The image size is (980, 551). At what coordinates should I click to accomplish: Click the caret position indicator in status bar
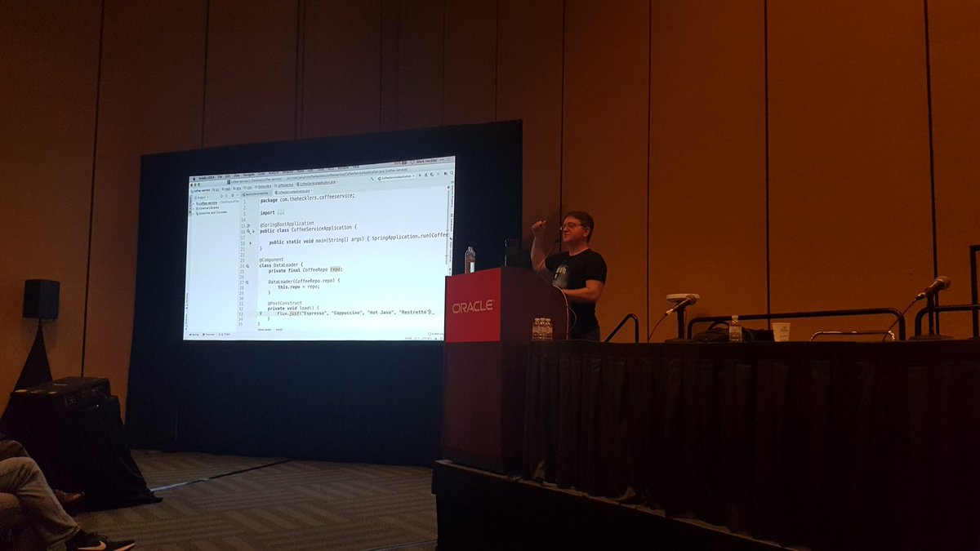(408, 338)
